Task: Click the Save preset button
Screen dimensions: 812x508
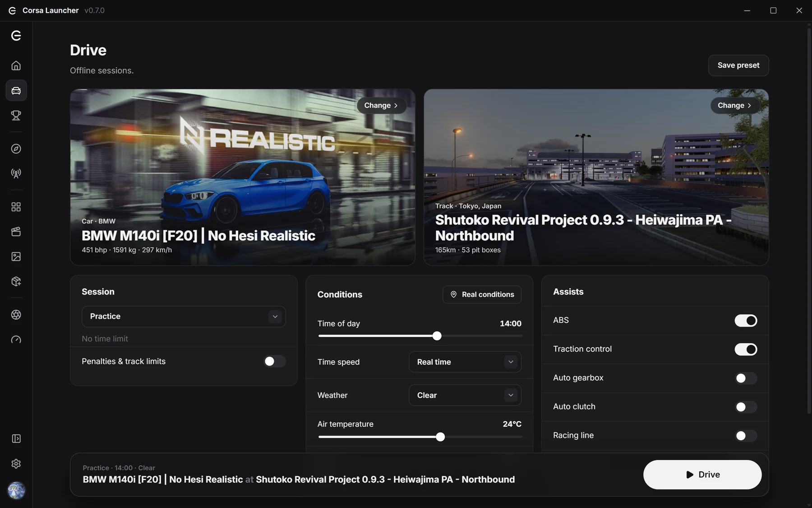Action: point(738,65)
